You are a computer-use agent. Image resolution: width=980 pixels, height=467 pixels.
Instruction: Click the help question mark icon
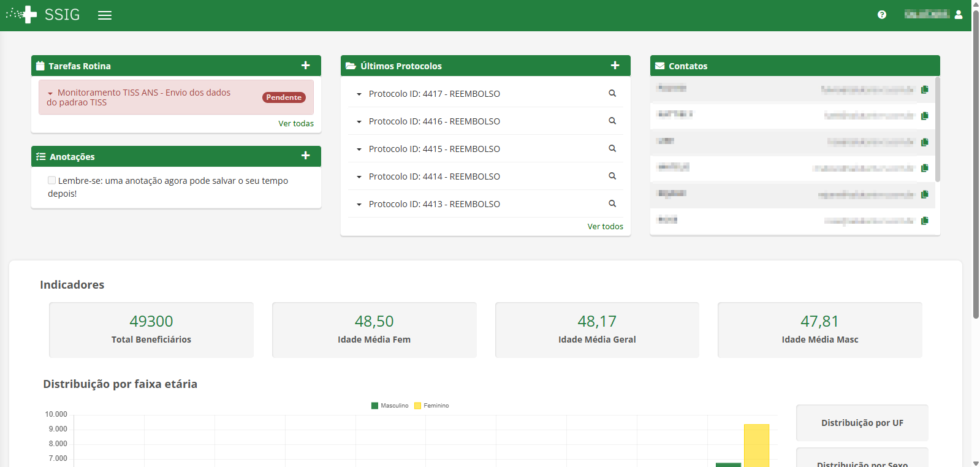pos(881,15)
